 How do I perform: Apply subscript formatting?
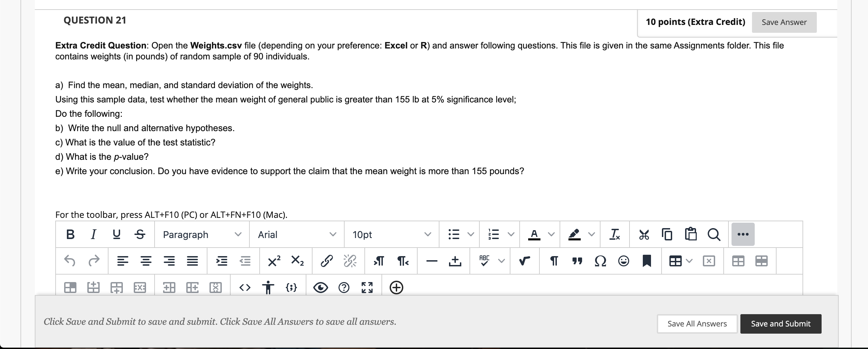coord(298,261)
